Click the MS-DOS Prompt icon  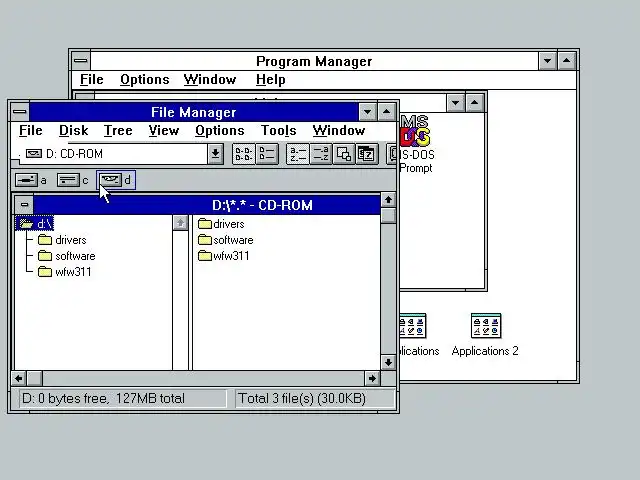(416, 144)
